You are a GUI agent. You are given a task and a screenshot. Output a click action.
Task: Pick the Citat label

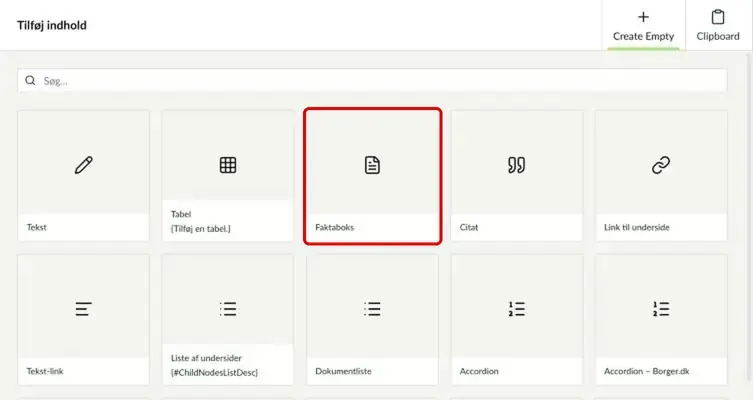[x=469, y=227]
